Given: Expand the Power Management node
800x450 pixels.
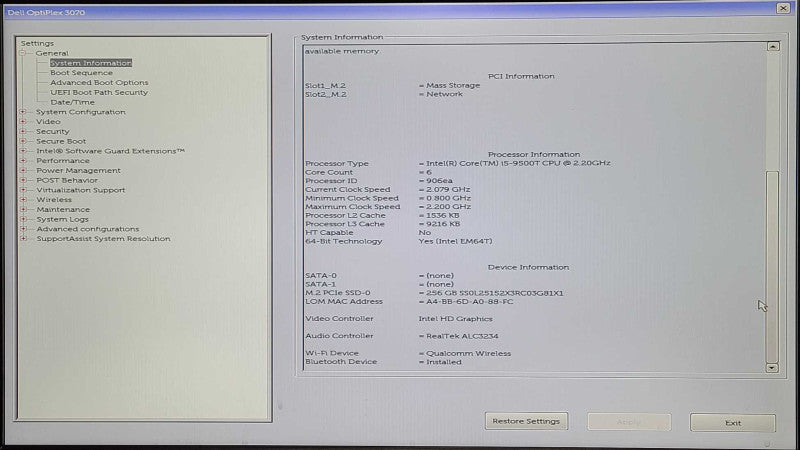Looking at the screenshot, I should coord(23,170).
